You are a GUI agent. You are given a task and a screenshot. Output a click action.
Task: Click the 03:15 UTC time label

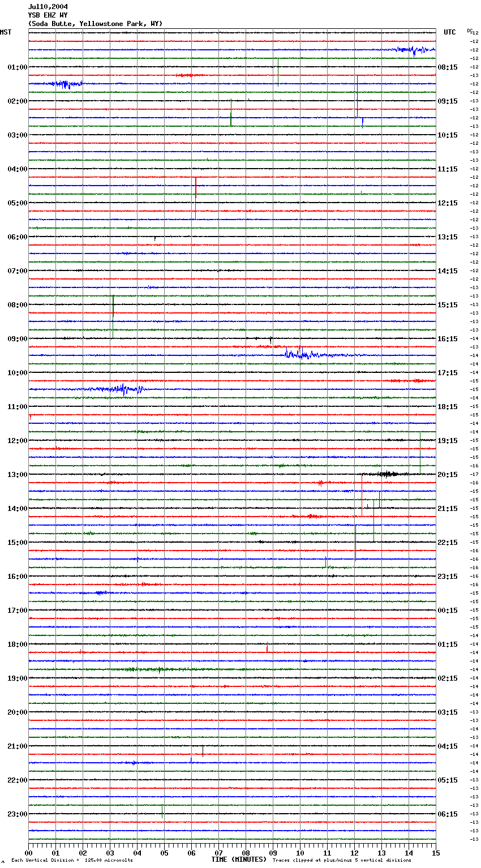[x=448, y=712]
